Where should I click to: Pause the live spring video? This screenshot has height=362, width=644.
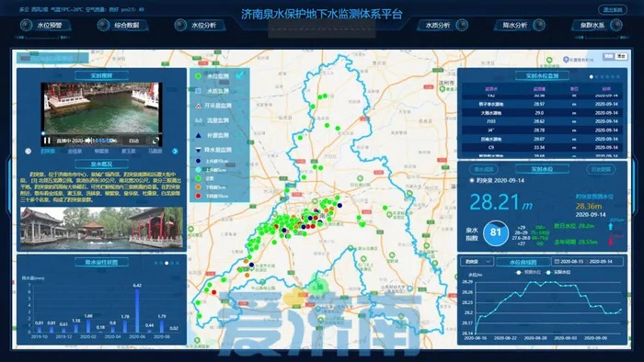click(47, 141)
